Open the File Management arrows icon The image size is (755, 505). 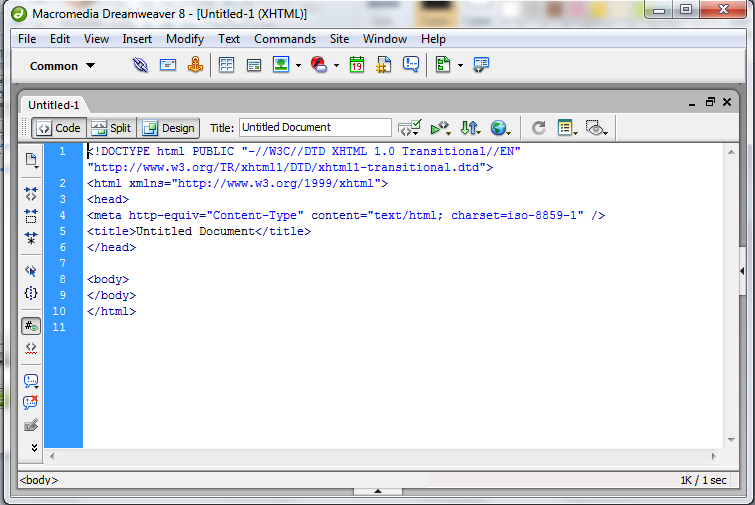(470, 128)
